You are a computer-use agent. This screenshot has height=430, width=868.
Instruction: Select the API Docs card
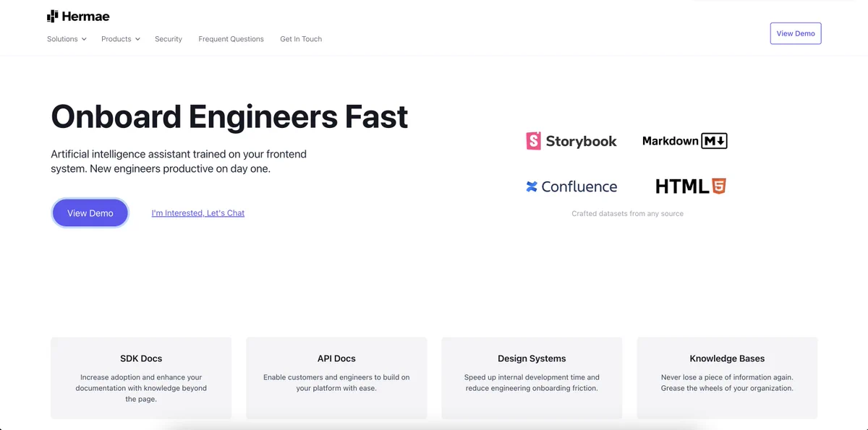click(x=336, y=378)
